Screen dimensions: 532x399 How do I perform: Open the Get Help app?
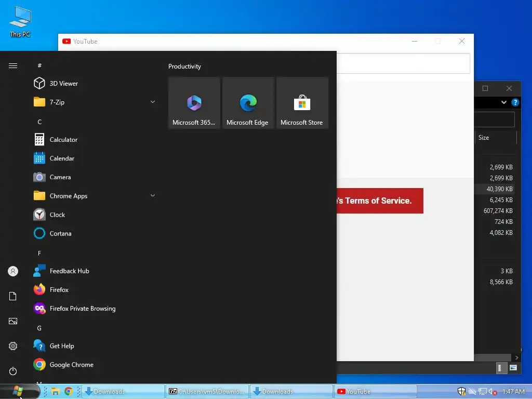click(95, 345)
